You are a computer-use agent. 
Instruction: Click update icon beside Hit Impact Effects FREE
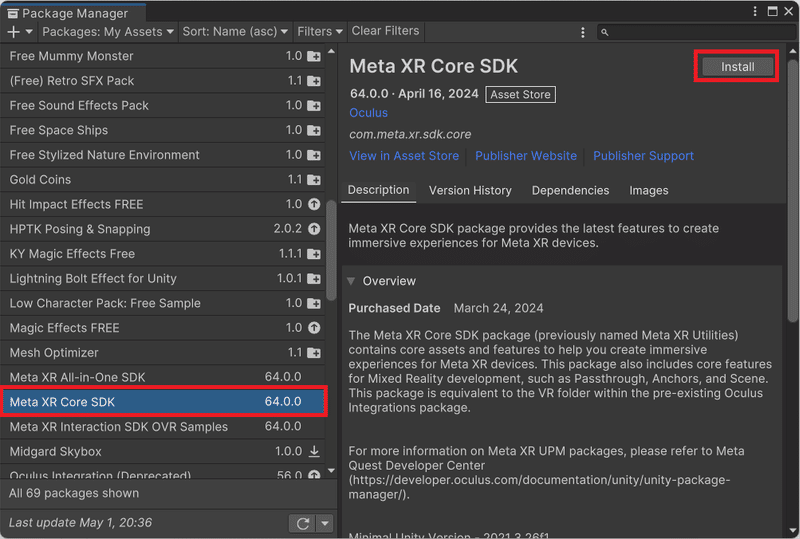click(314, 204)
